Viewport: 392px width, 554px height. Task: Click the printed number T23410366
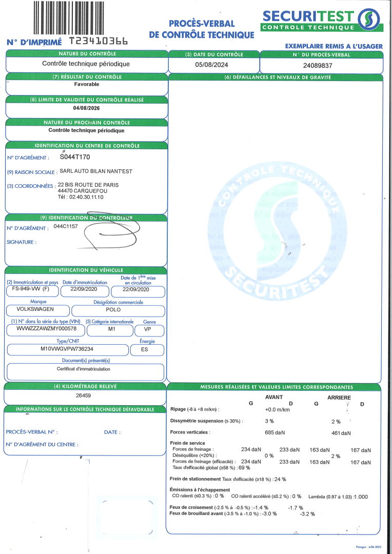(99, 42)
